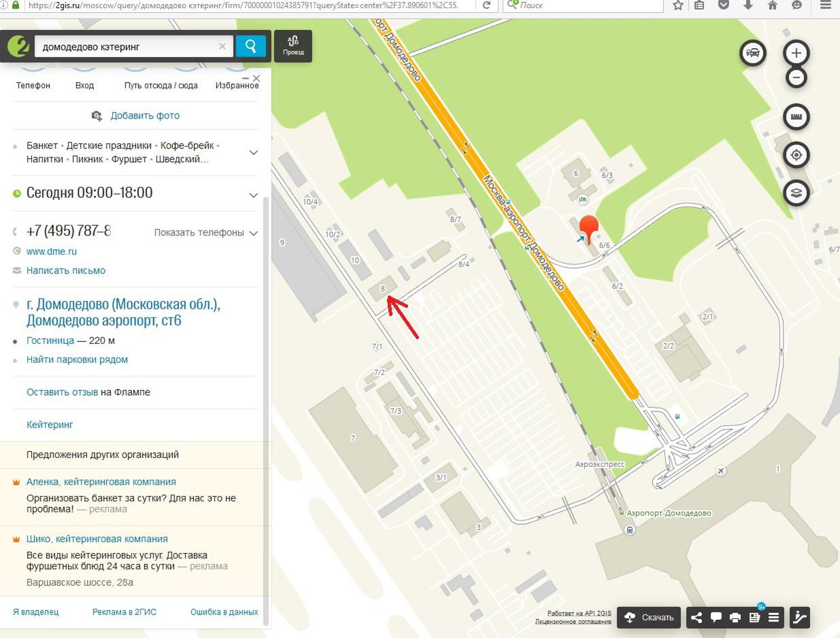Select Путь отсюда / сюда action

pos(161,85)
